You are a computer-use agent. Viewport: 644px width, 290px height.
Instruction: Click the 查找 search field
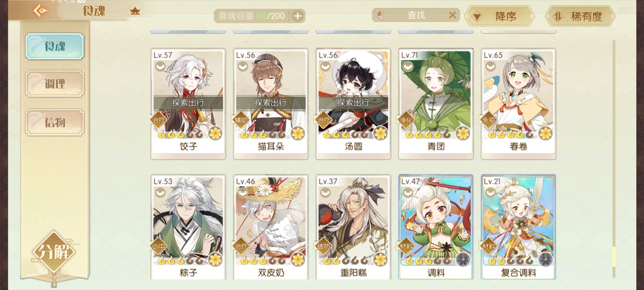pos(416,15)
